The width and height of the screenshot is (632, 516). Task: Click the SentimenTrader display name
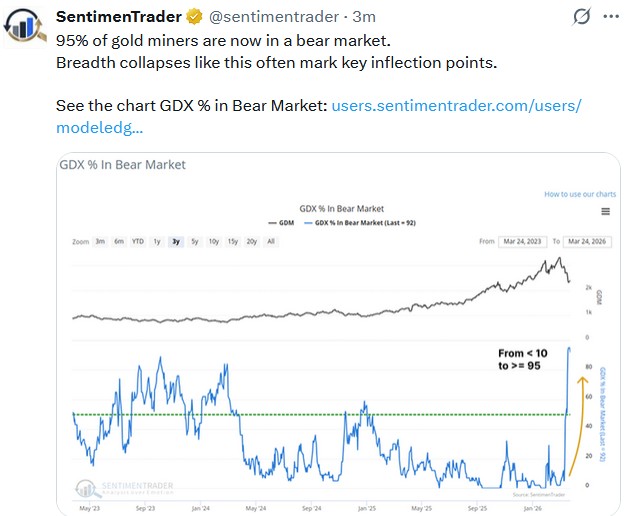click(x=119, y=18)
